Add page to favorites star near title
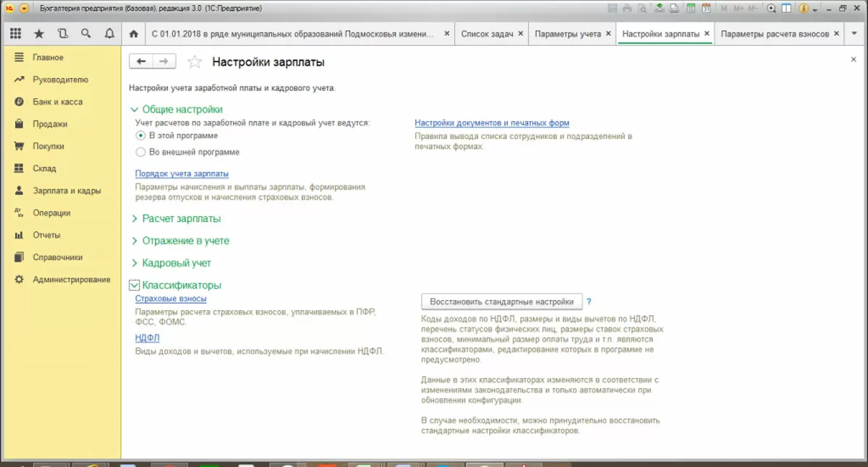This screenshot has width=868, height=467. click(x=195, y=62)
